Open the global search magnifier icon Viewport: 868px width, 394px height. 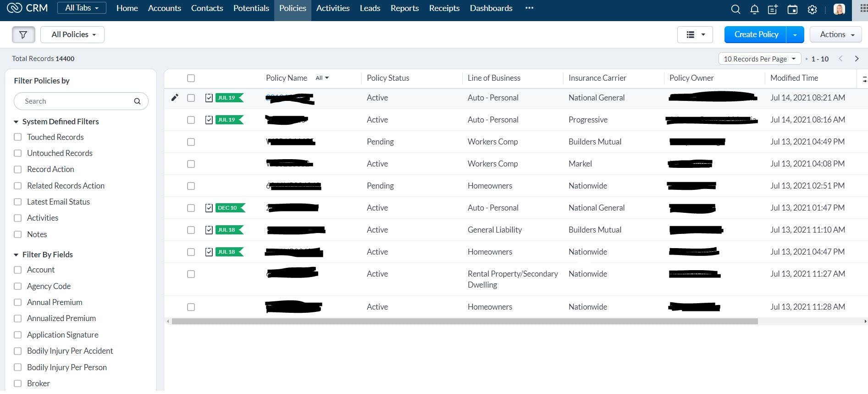click(735, 9)
